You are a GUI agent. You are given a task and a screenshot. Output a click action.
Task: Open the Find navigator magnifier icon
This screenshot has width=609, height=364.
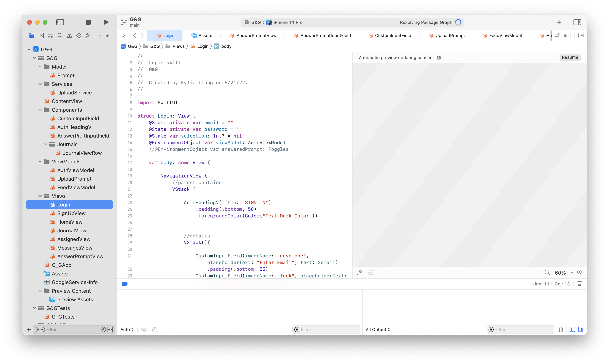point(60,36)
